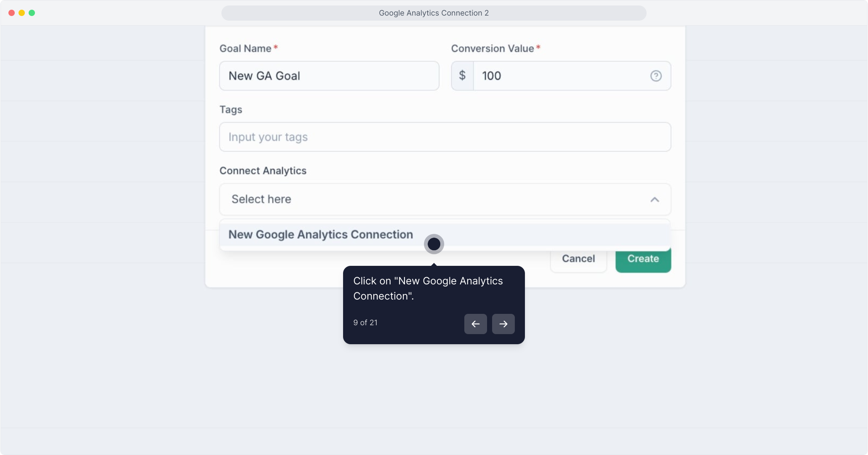Click the "Connect Analytics" field label
This screenshot has height=455, width=868.
(x=263, y=171)
